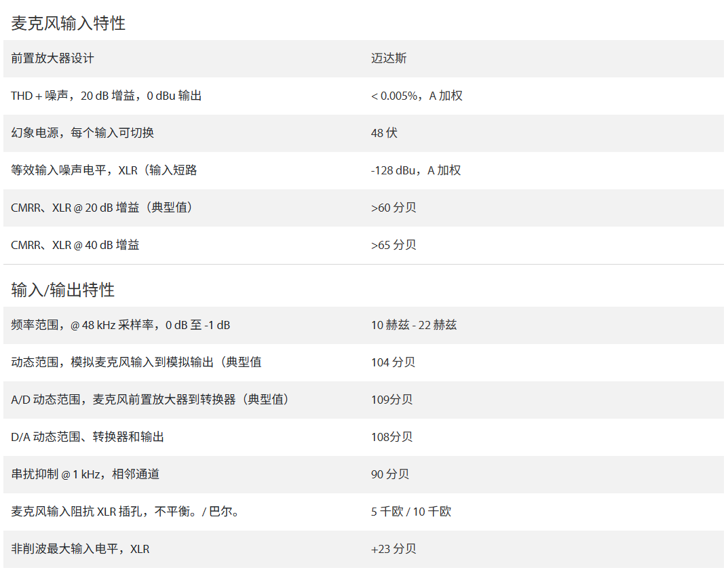Select the 10 赫兹 - 22 赫兹 value
Image resolution: width=728 pixels, height=572 pixels.
(x=414, y=325)
